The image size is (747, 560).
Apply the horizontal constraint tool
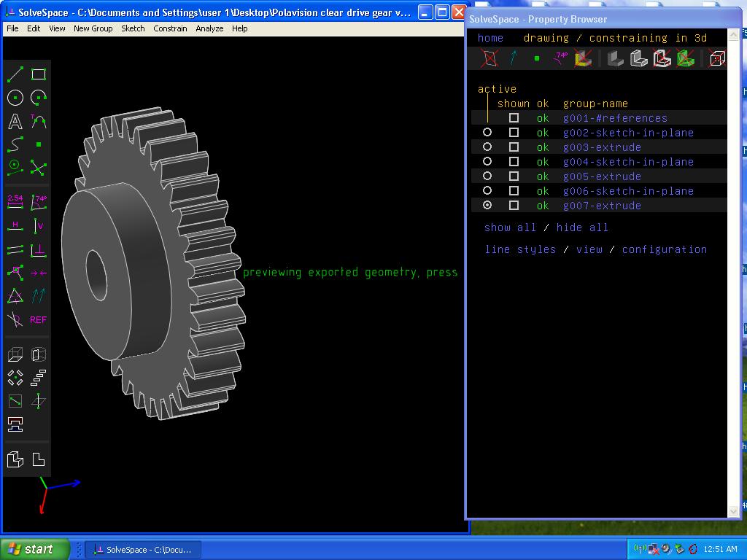coord(15,225)
